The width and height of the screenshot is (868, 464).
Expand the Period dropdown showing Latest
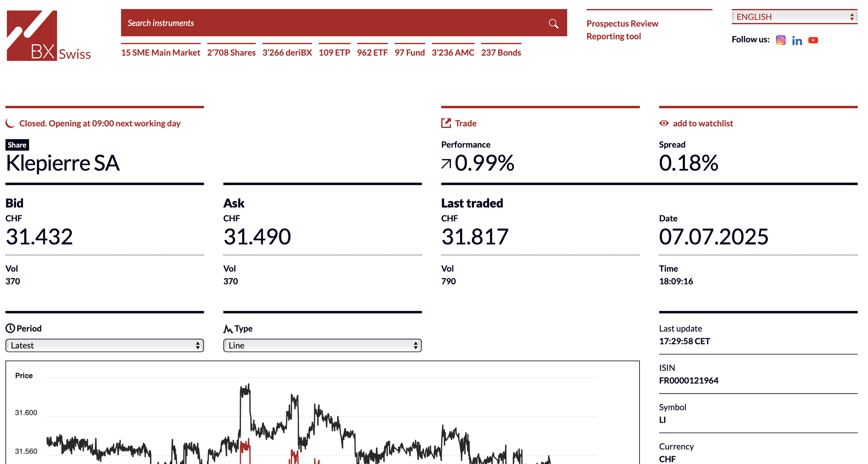105,345
